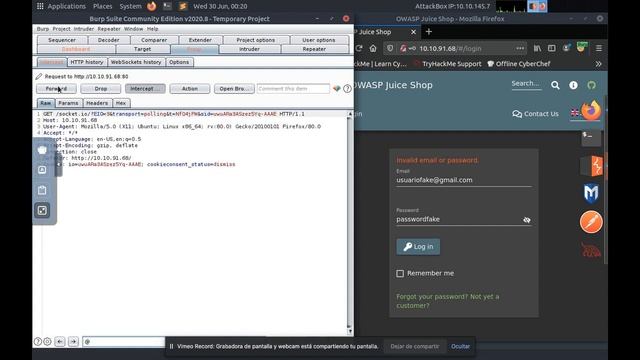Screen dimensions: 640x360
Task: Click the next match arrow in search bar
Action: click(x=73, y=342)
